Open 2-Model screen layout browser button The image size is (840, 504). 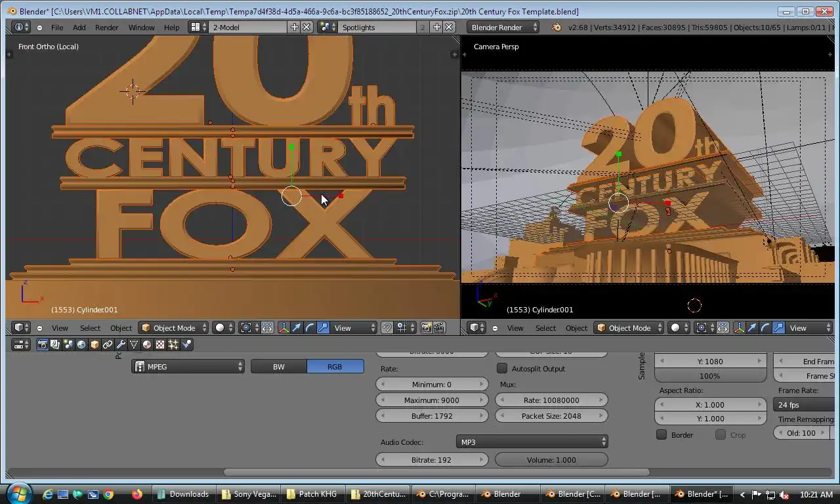[x=197, y=27]
